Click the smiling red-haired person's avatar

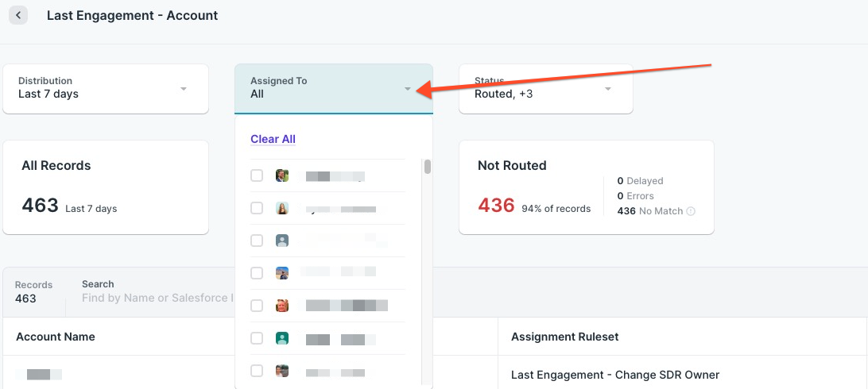(x=281, y=306)
